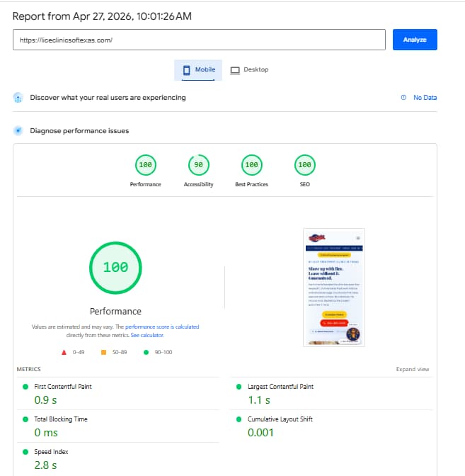Screen dimensions: 465x476
Task: Click the Largest Contentful Paint metric label
Action: click(280, 387)
